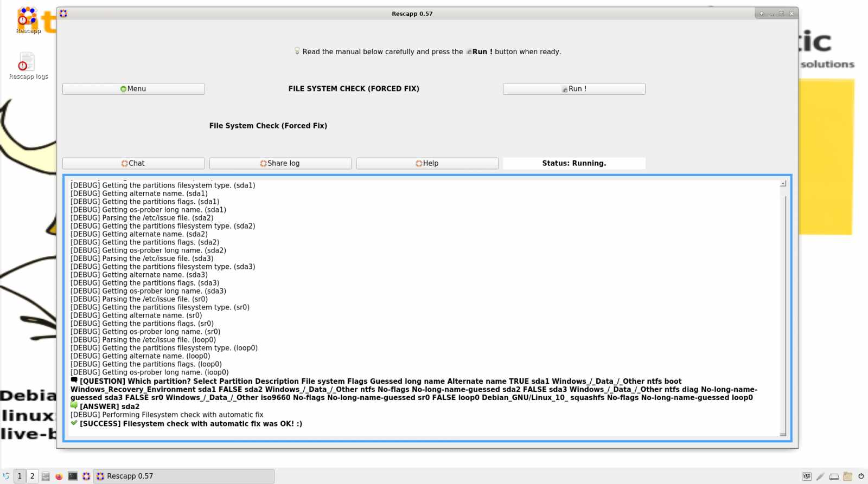The width and height of the screenshot is (868, 484).
Task: Click the Status: Running. label
Action: point(574,163)
